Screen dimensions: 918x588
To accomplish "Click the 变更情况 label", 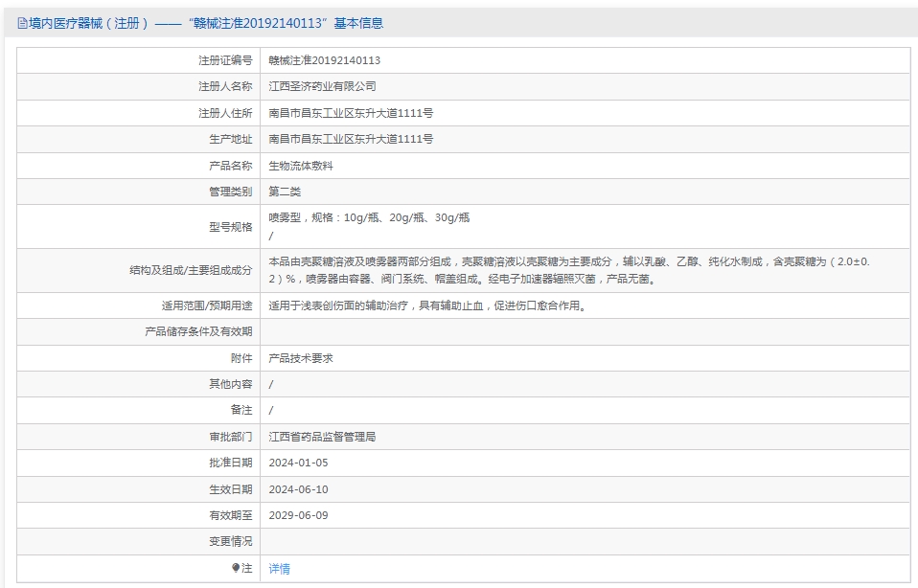I will pos(231,542).
